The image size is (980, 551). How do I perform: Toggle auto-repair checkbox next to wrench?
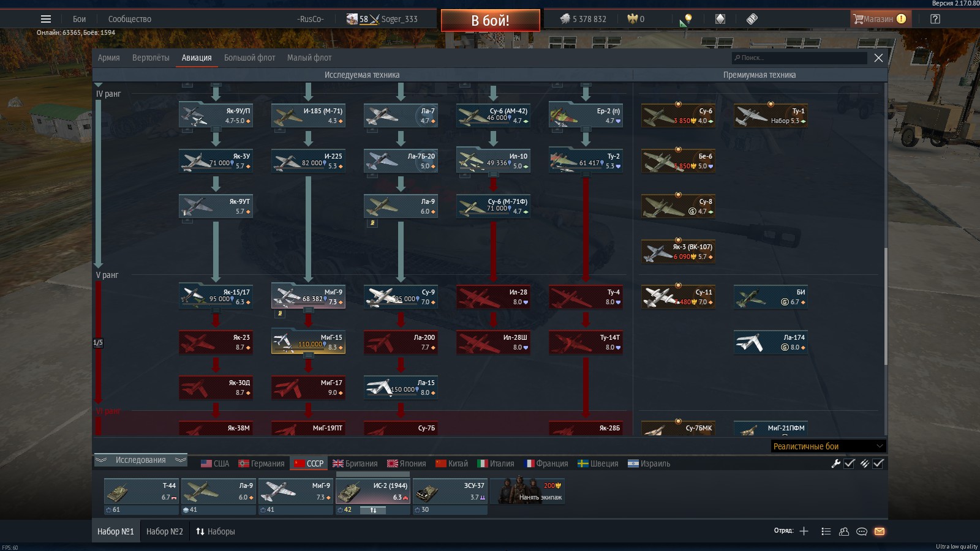850,463
